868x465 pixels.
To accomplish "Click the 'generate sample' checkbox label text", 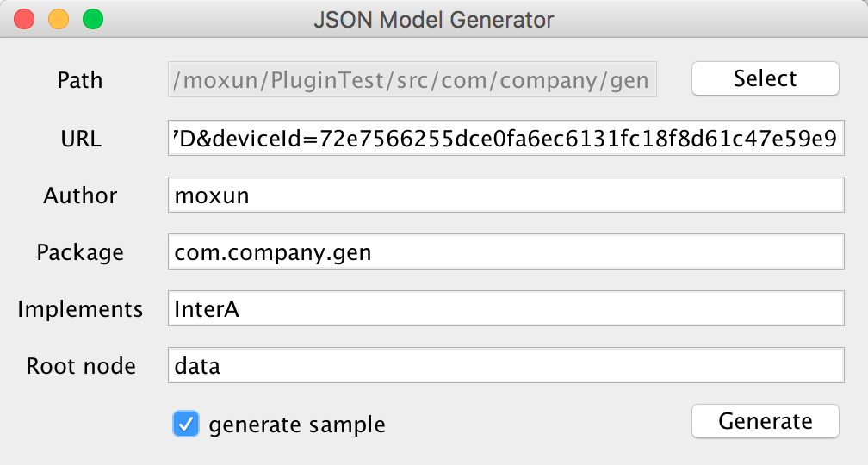I will pos(297,425).
